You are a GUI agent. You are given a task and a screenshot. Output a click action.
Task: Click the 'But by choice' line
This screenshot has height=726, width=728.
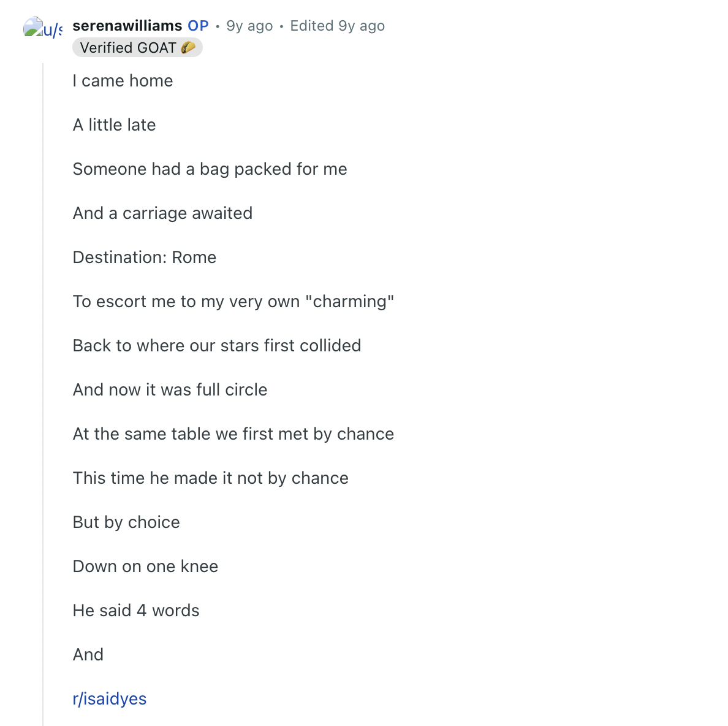pos(126,522)
